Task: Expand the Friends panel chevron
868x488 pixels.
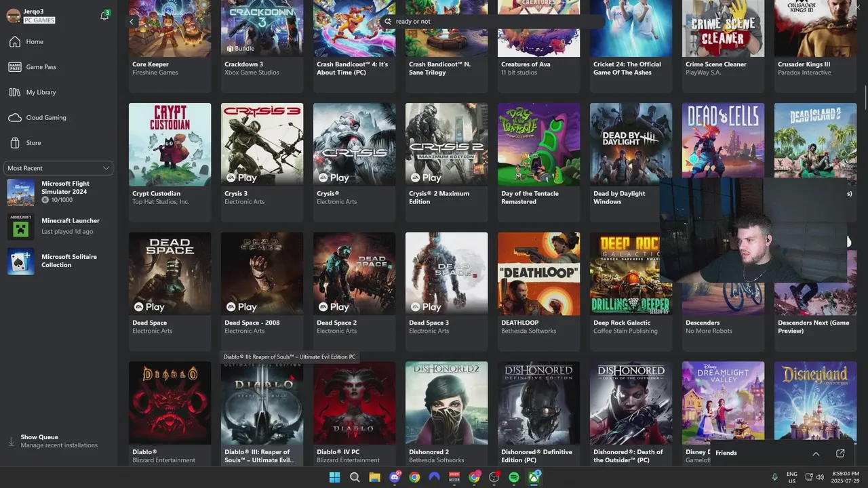Action: point(816,453)
